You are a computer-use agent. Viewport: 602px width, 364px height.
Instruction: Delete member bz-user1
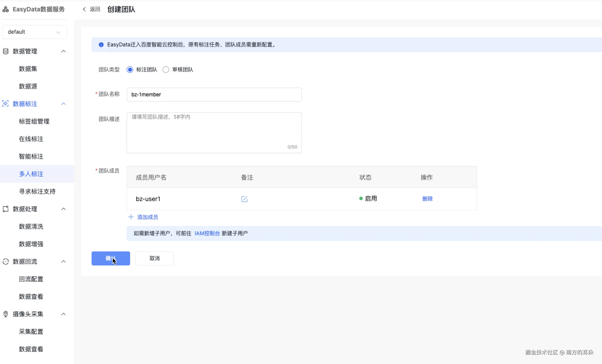(x=427, y=199)
